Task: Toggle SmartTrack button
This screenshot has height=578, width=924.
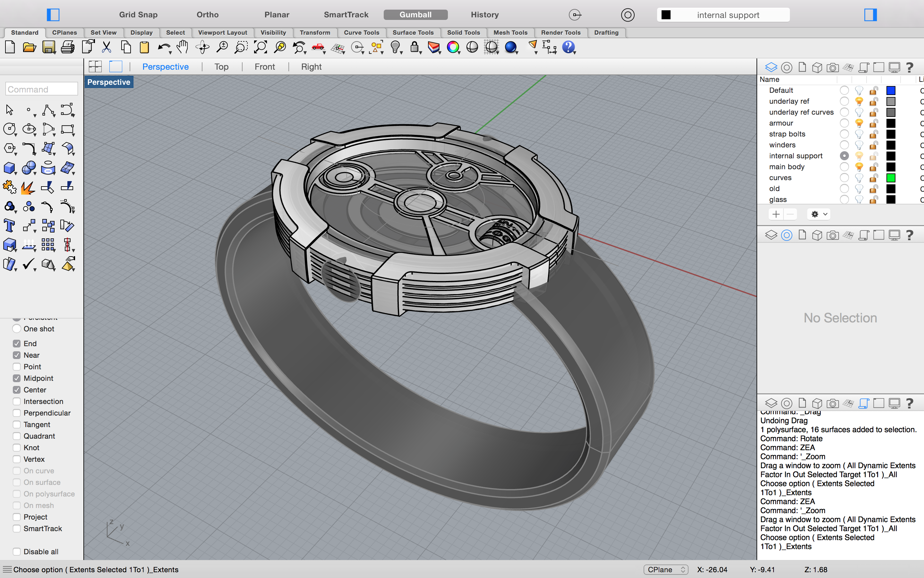Action: (x=346, y=15)
